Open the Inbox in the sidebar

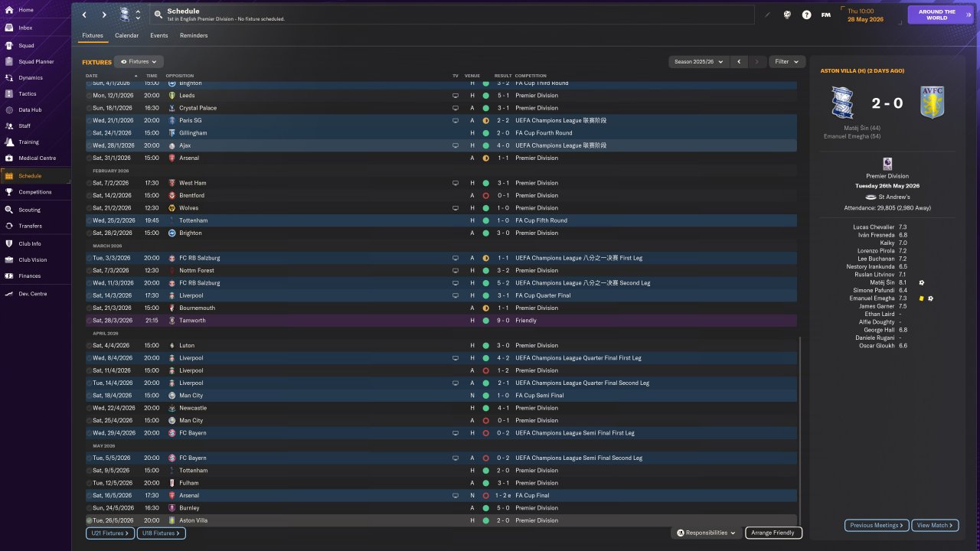(x=35, y=28)
